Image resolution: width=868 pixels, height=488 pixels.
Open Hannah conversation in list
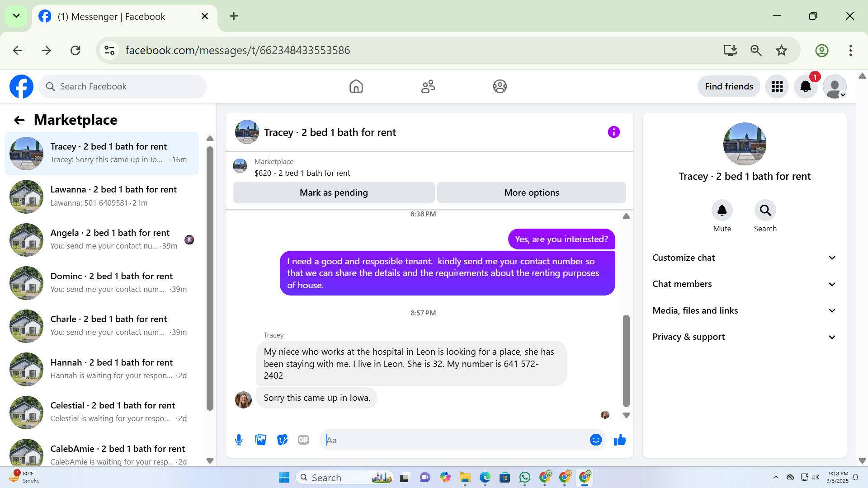pyautogui.click(x=102, y=369)
